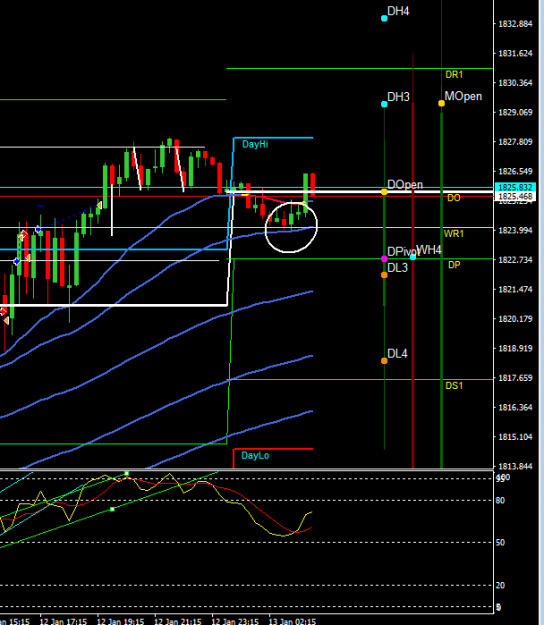Click the 12 Jan 17:15 time label
Viewport: 544px width, 625px height.
pos(63,621)
